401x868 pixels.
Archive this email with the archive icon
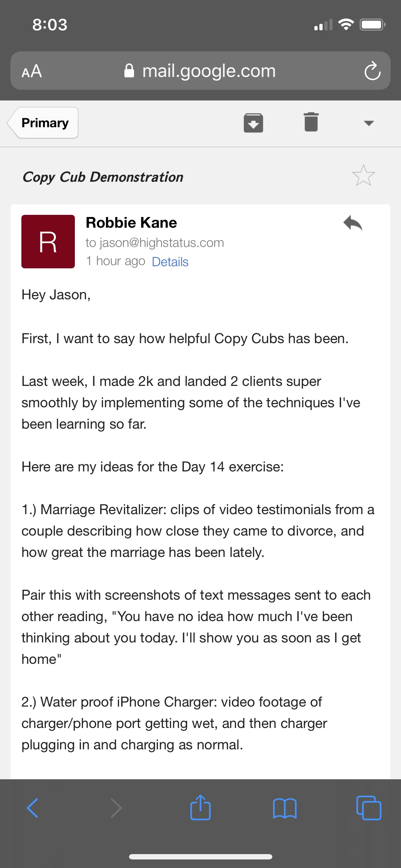coord(253,123)
